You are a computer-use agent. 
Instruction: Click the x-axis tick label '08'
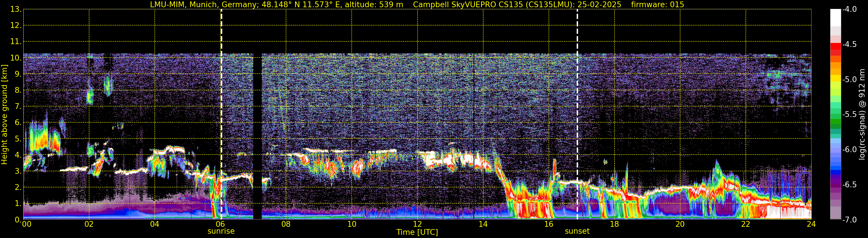pos(286,224)
